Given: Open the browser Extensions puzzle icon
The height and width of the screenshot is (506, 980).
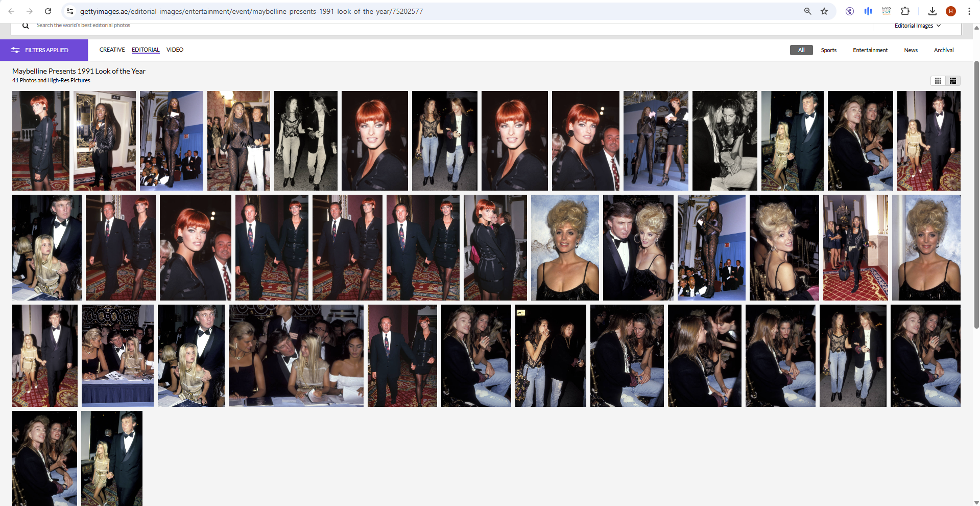Looking at the screenshot, I should 905,11.
